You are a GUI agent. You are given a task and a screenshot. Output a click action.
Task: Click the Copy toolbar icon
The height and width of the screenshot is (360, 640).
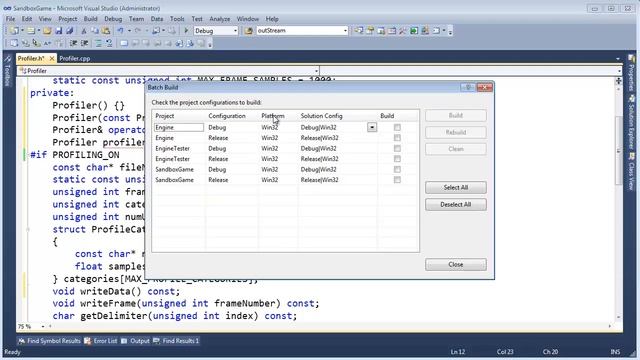point(95,31)
